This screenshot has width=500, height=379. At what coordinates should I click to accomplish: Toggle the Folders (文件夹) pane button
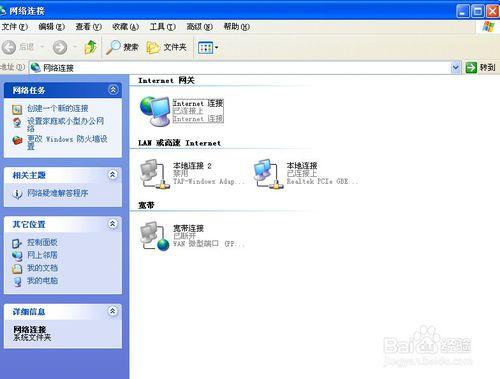coord(166,47)
